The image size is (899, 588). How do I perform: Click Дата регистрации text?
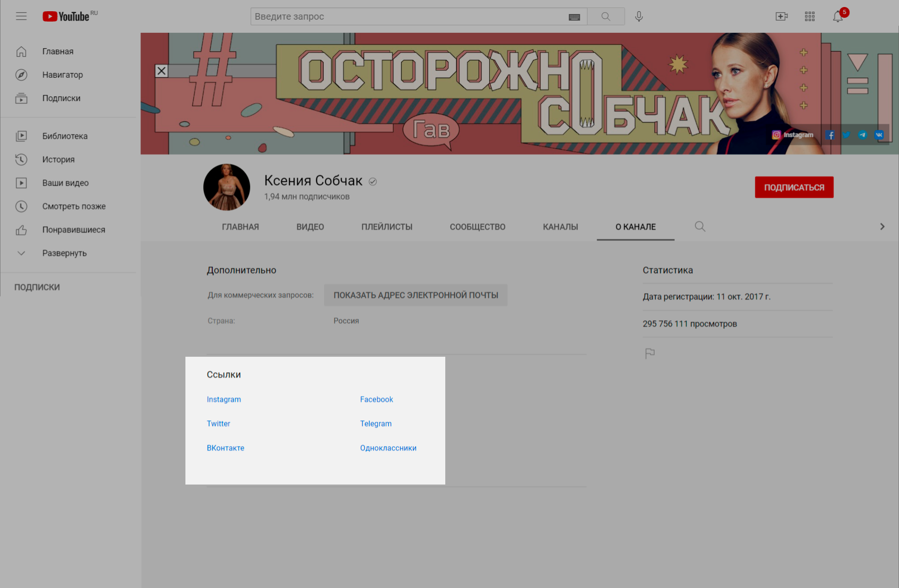click(x=707, y=297)
